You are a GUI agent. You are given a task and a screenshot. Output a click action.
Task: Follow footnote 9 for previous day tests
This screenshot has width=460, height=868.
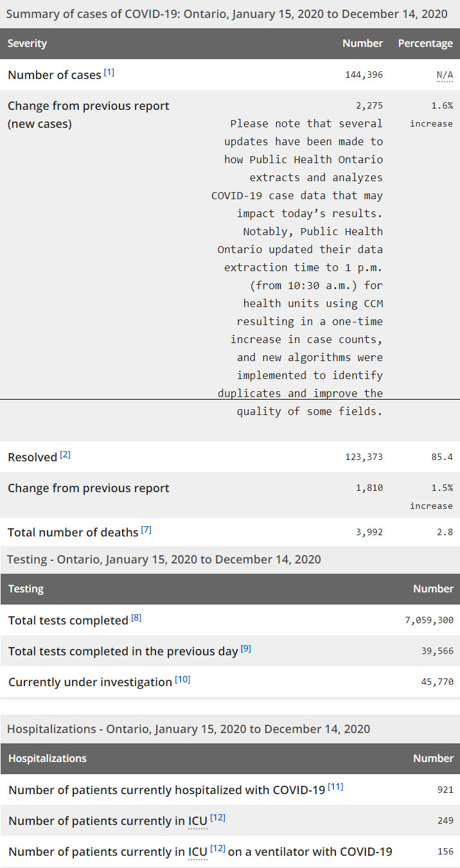[x=246, y=649]
